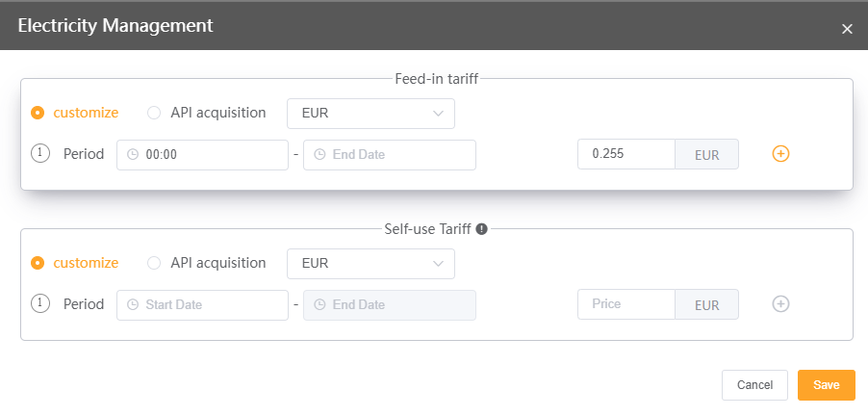Click clock icon in Self-use Start Date field
The height and width of the screenshot is (416, 868).
pyautogui.click(x=133, y=305)
